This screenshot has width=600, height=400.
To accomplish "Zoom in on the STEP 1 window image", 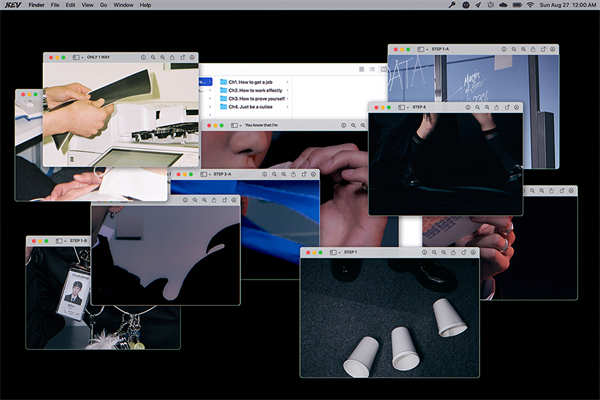I will [x=444, y=253].
